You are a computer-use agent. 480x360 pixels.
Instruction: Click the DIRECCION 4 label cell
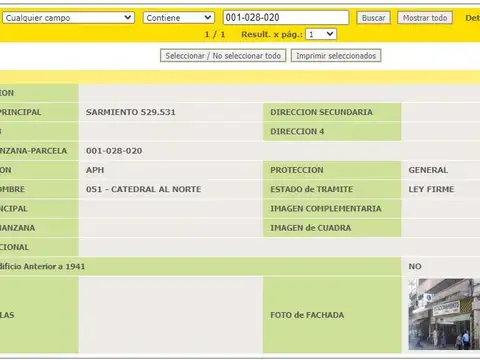(332, 131)
